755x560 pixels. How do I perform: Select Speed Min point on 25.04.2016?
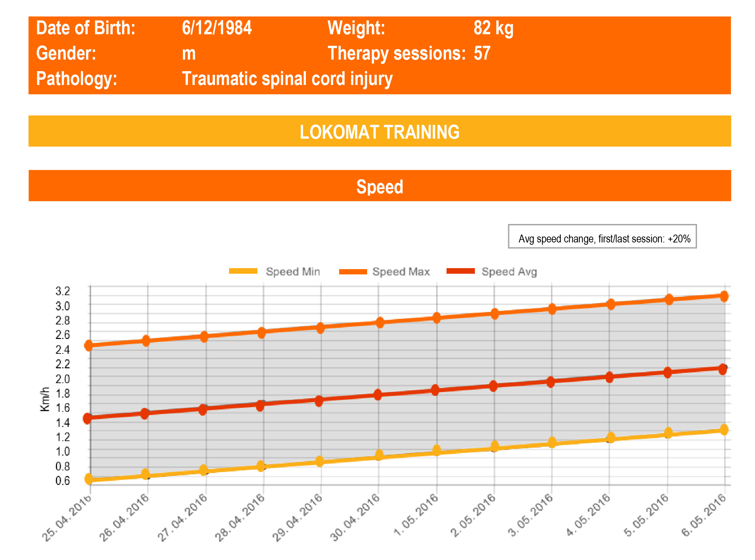point(89,479)
